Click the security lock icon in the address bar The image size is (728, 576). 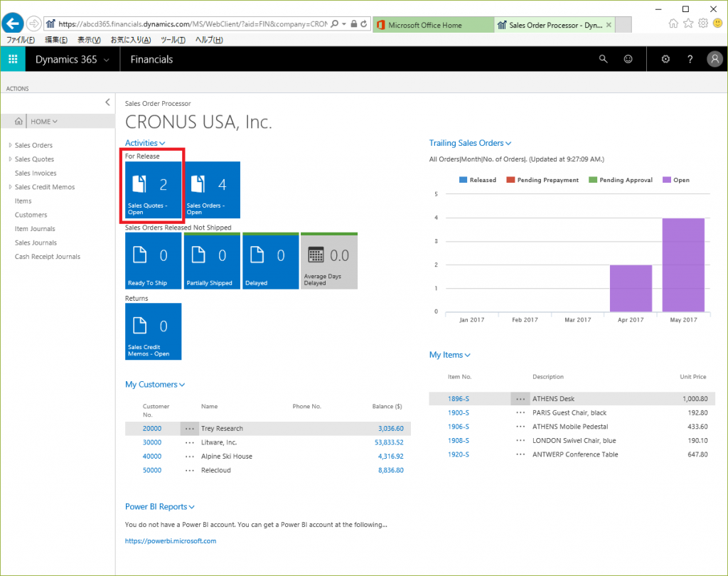pos(354,23)
